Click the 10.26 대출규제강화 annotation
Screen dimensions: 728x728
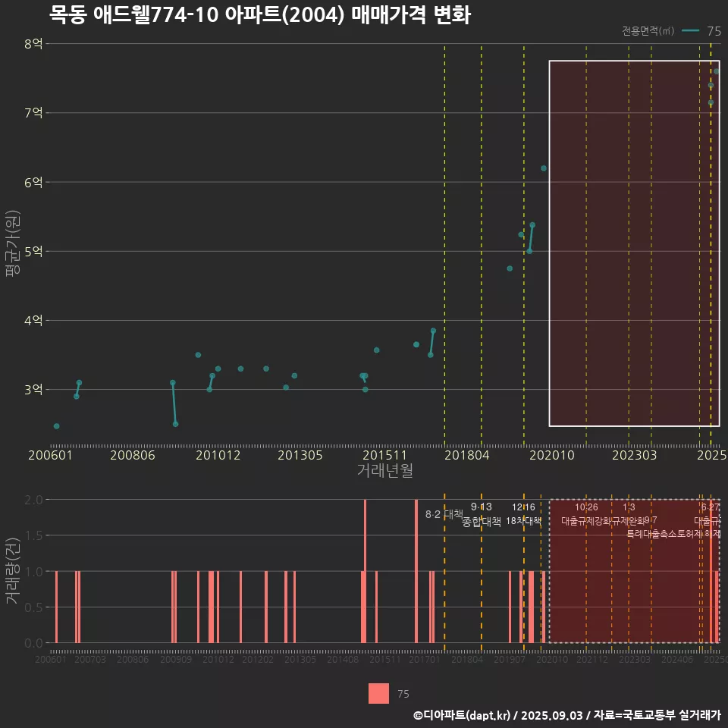[586, 514]
